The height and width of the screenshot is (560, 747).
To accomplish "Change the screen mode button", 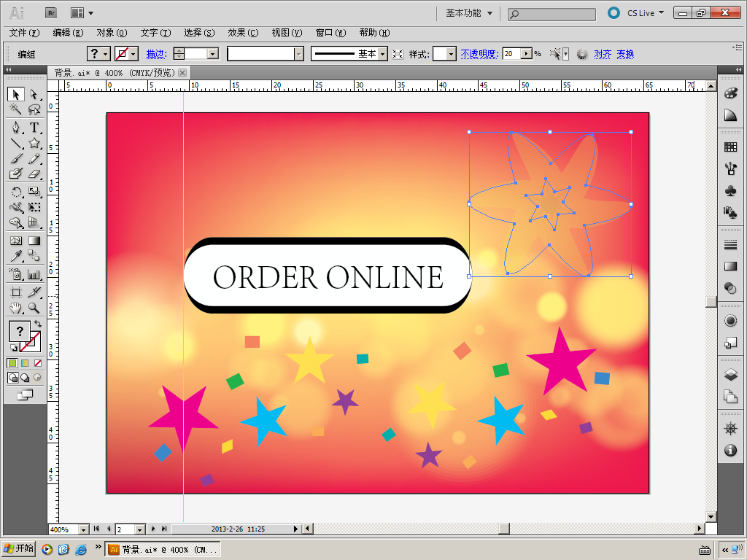I will (x=25, y=394).
